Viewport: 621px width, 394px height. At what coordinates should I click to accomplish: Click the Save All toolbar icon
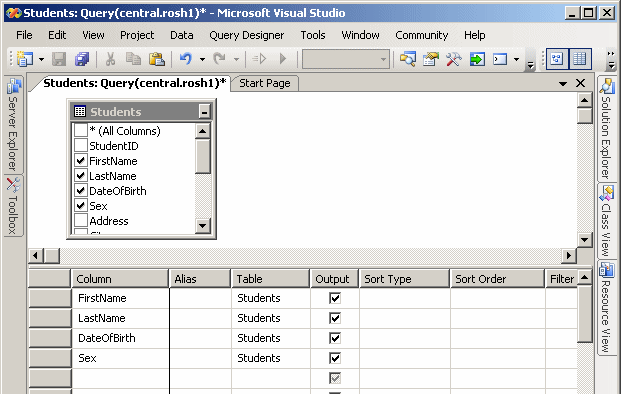click(82, 59)
